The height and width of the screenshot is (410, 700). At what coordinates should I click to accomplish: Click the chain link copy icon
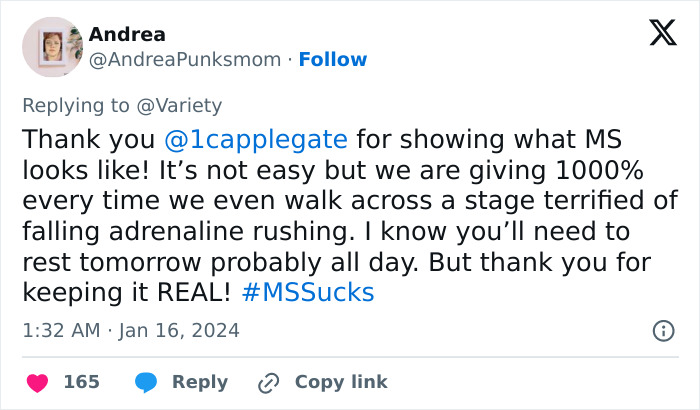[x=267, y=382]
